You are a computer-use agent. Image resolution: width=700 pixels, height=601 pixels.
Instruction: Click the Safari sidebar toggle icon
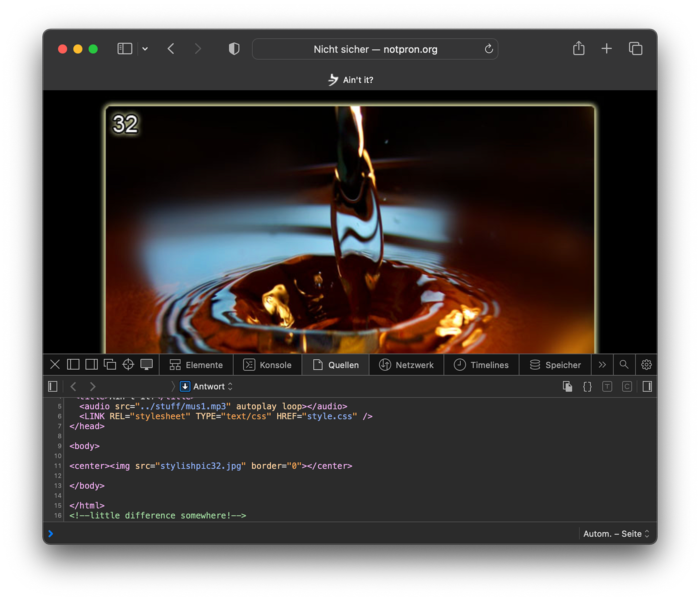(124, 48)
